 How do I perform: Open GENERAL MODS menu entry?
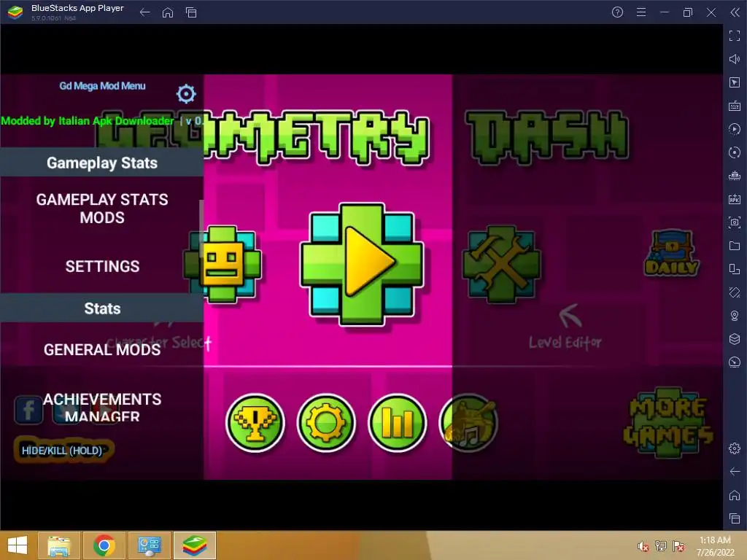click(102, 349)
